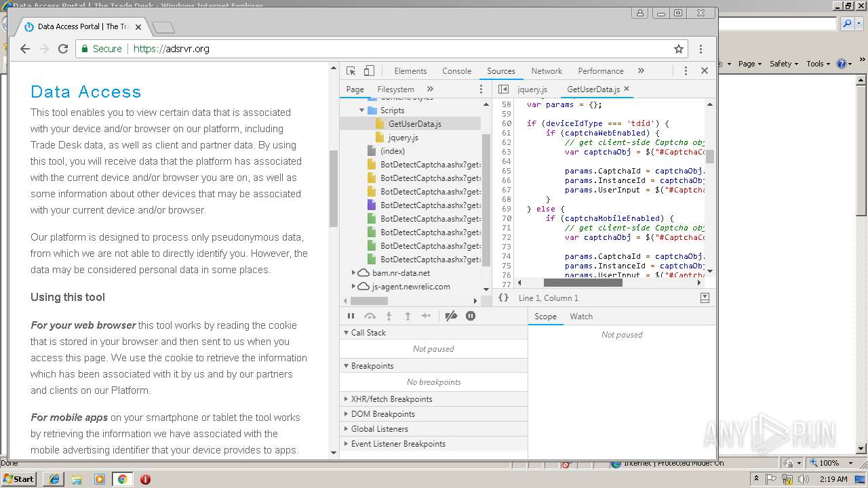Open the Performance tab

[x=601, y=71]
